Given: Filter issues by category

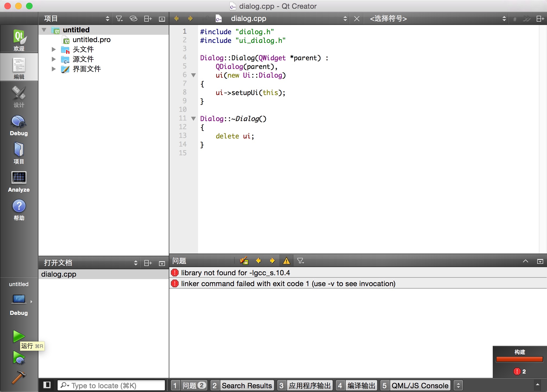Looking at the screenshot, I should click(x=300, y=261).
